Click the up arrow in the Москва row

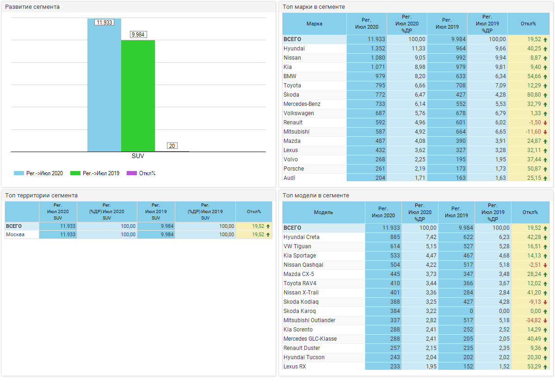(268, 234)
